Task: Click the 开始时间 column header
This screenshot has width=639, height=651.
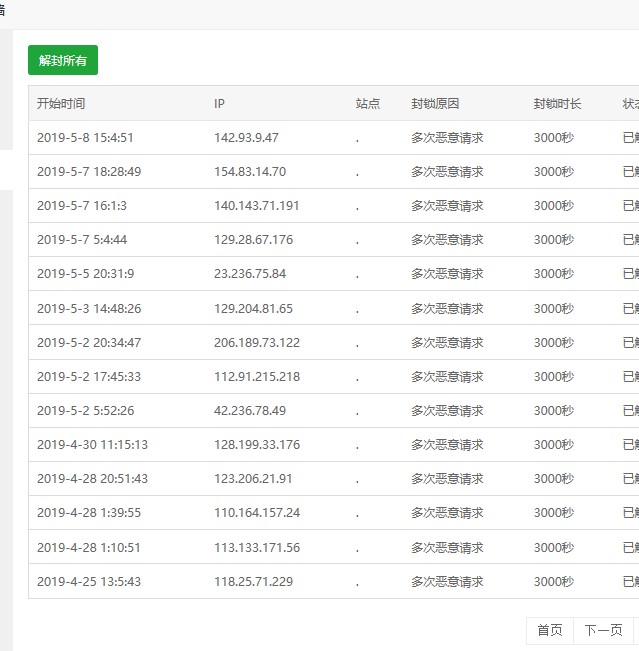Action: 61,103
